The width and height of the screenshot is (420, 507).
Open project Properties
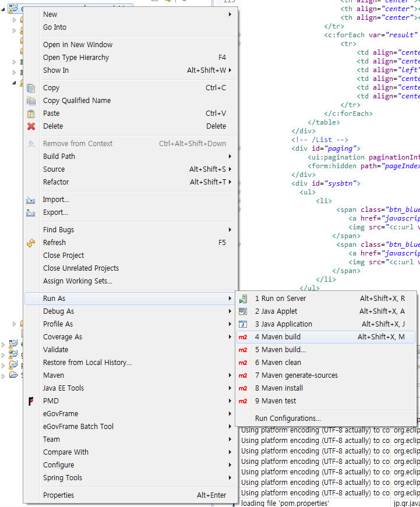pyautogui.click(x=130, y=495)
